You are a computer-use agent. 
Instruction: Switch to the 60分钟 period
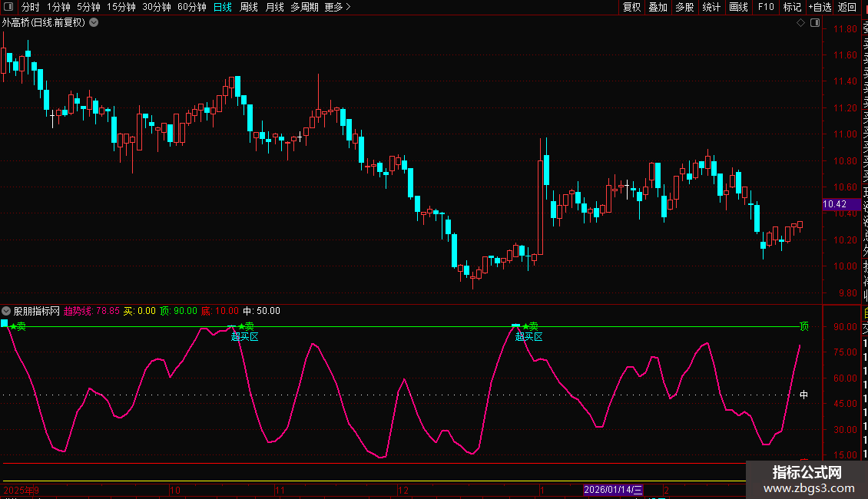[x=192, y=7]
